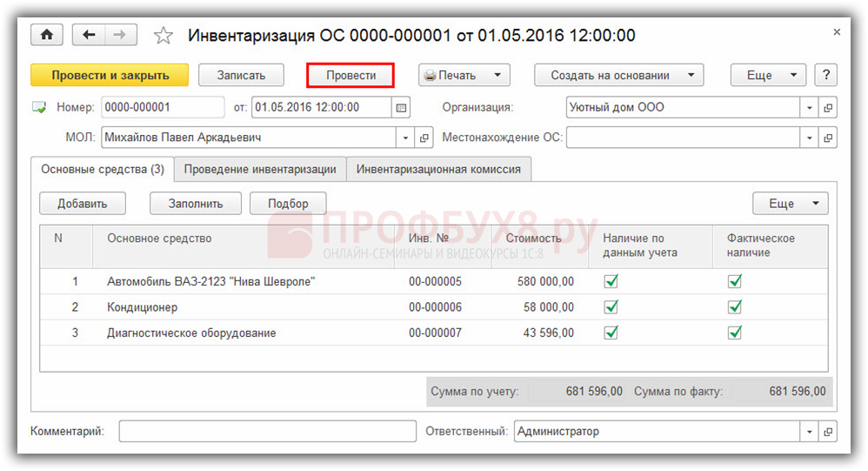Click open-form icon next to МОЛ field
868x471 pixels.
[x=425, y=138]
